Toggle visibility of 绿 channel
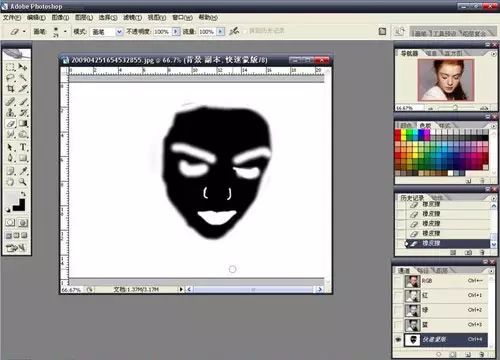This screenshot has width=500, height=360. point(398,310)
